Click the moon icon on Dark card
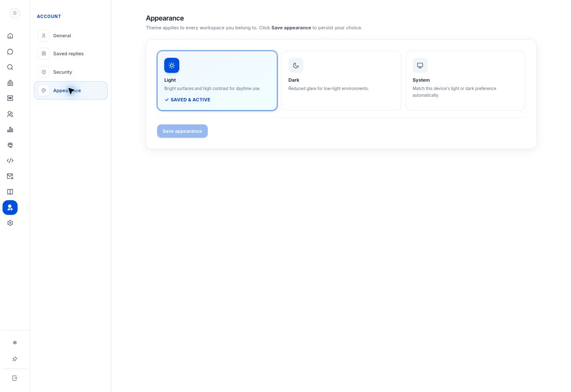 click(296, 65)
